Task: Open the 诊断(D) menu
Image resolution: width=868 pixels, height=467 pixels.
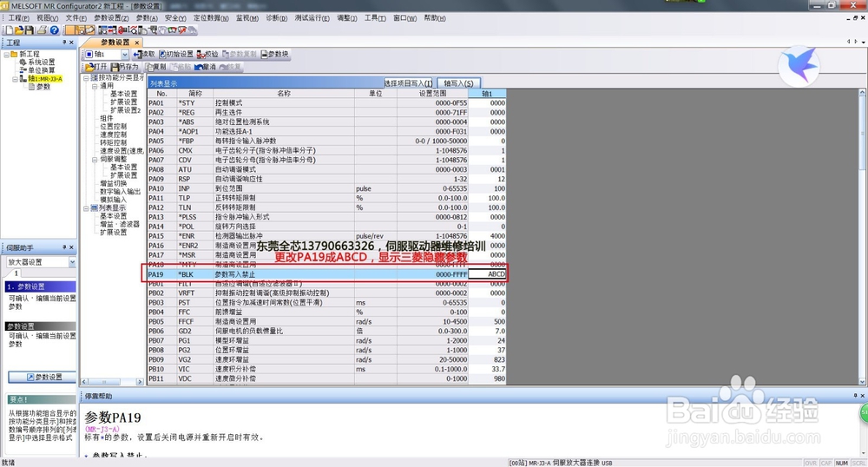Action: 276,17
